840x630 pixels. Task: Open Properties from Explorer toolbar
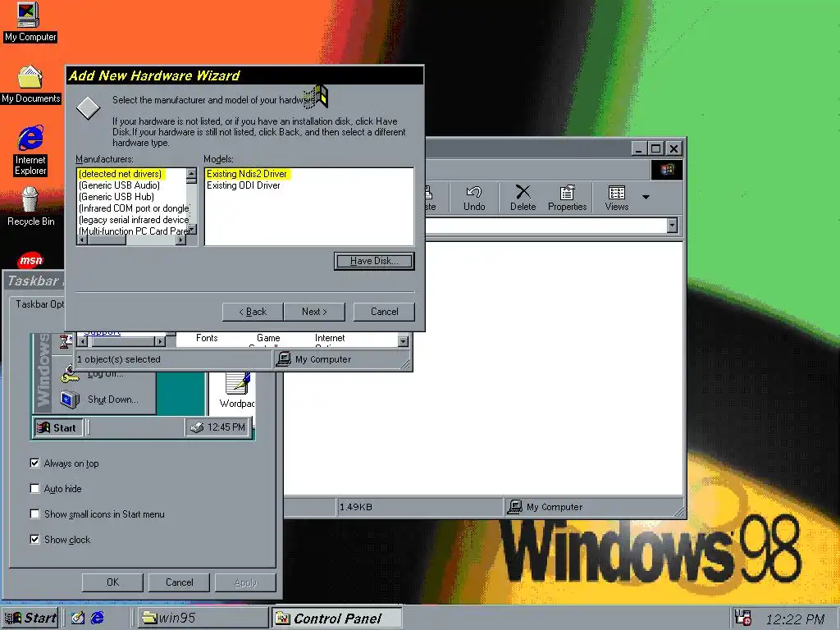(568, 198)
